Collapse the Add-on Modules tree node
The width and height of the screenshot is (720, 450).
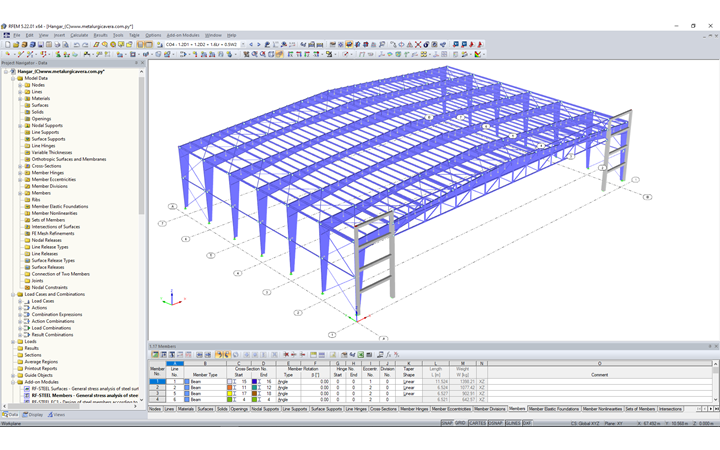[x=13, y=382]
